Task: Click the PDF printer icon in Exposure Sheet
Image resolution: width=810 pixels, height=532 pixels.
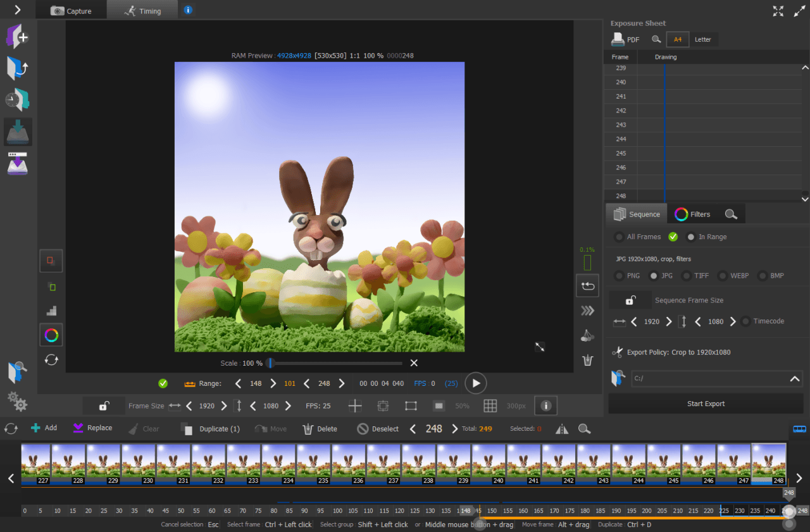Action: tap(618, 39)
